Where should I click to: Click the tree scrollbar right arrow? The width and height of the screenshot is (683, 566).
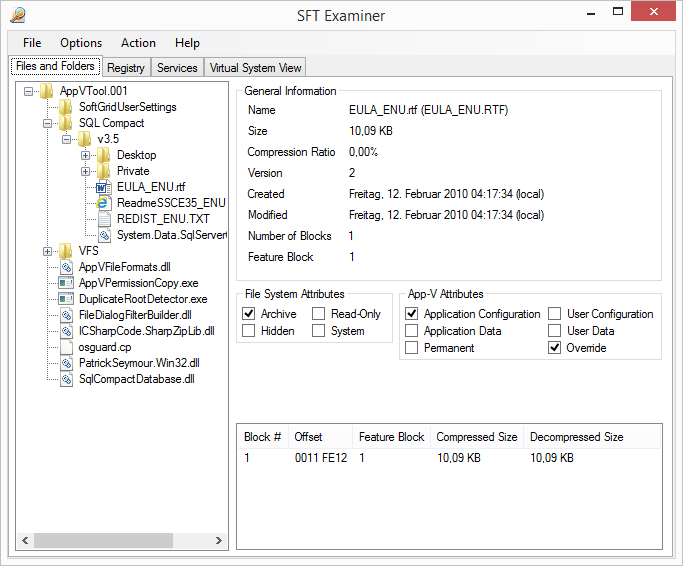click(x=219, y=541)
